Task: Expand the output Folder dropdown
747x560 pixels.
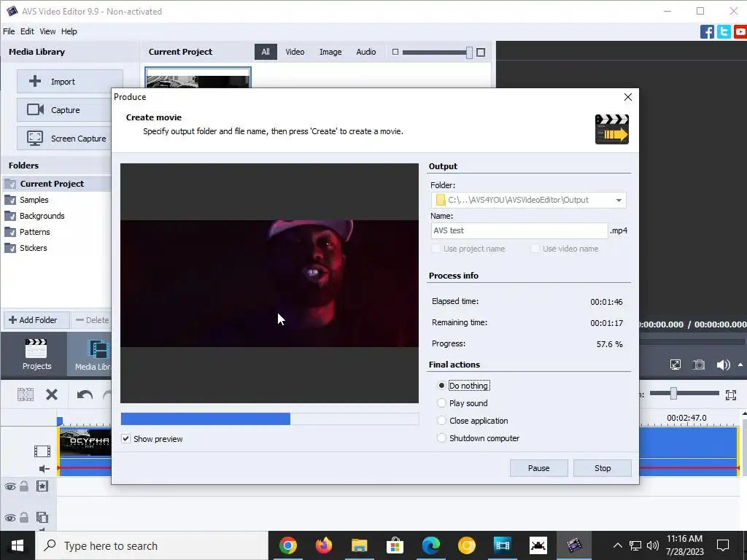Action: 619,200
